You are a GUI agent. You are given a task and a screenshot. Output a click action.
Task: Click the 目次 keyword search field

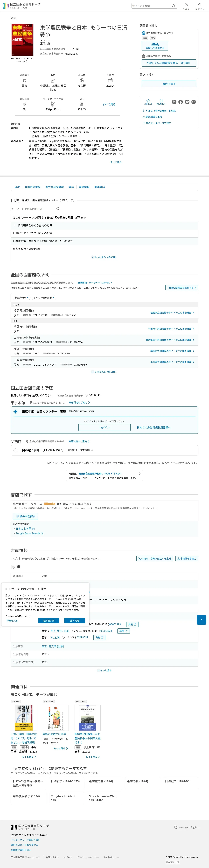click(33, 209)
